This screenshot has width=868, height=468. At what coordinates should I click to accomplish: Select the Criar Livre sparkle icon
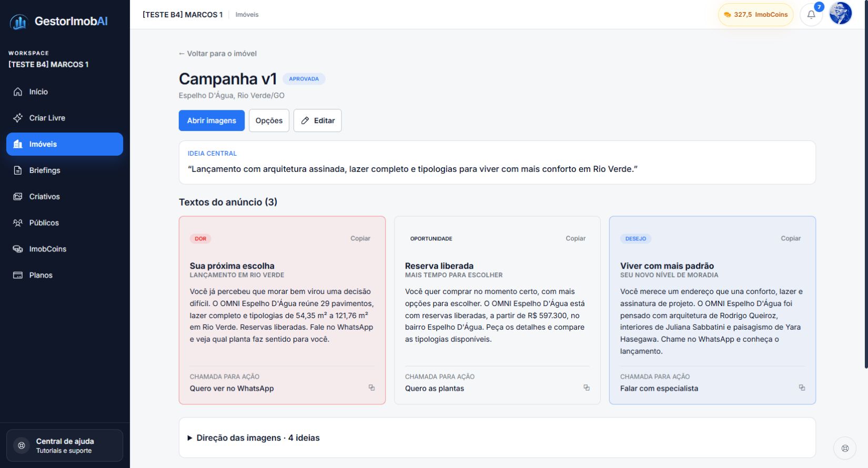coord(18,118)
